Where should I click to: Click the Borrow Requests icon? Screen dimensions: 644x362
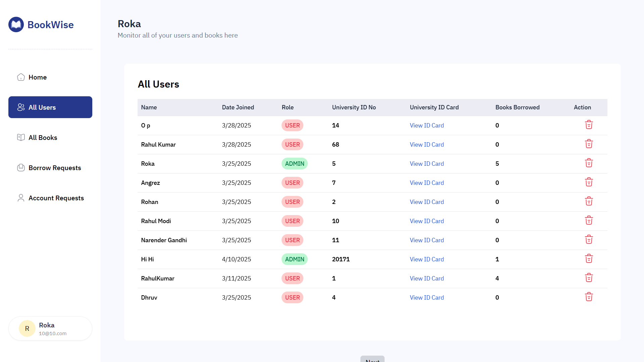coord(21,167)
